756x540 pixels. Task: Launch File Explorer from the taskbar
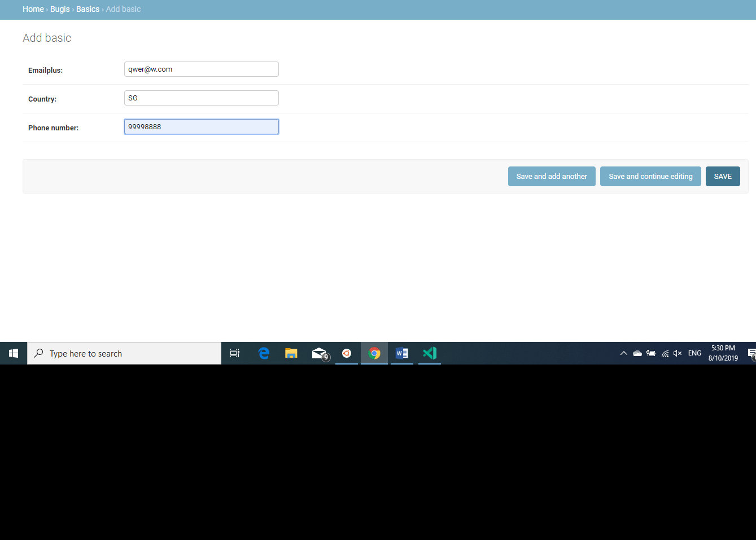(x=291, y=353)
